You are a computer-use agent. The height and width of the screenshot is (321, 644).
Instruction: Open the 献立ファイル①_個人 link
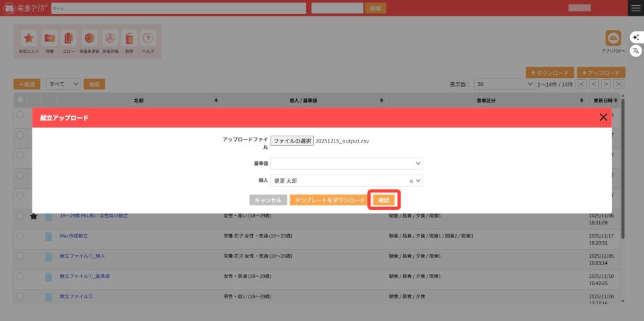(82, 256)
